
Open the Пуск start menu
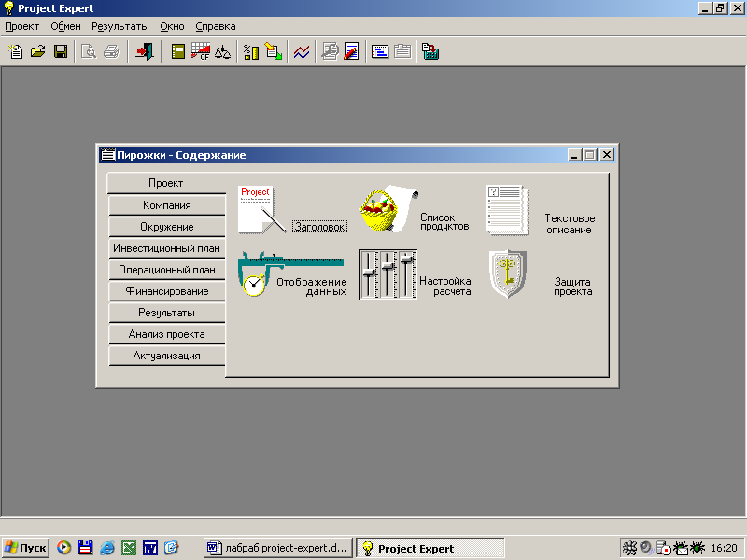(x=26, y=548)
